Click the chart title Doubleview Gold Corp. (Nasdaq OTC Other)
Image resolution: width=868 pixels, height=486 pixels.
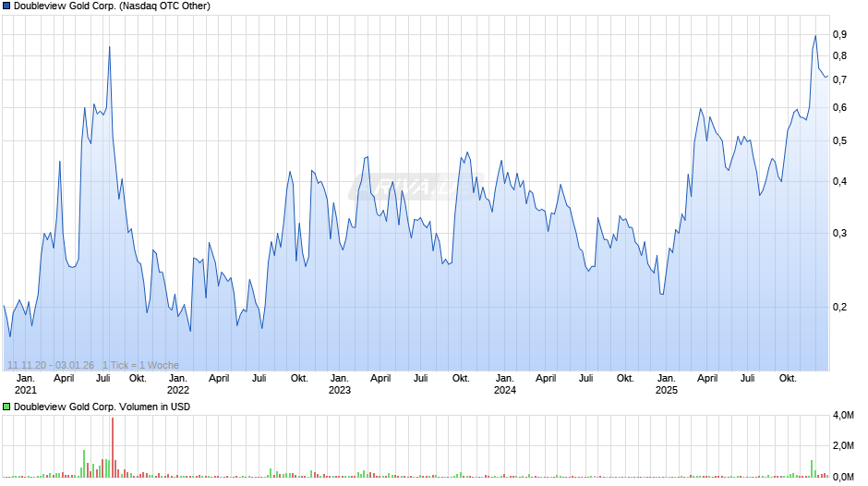tap(112, 6)
